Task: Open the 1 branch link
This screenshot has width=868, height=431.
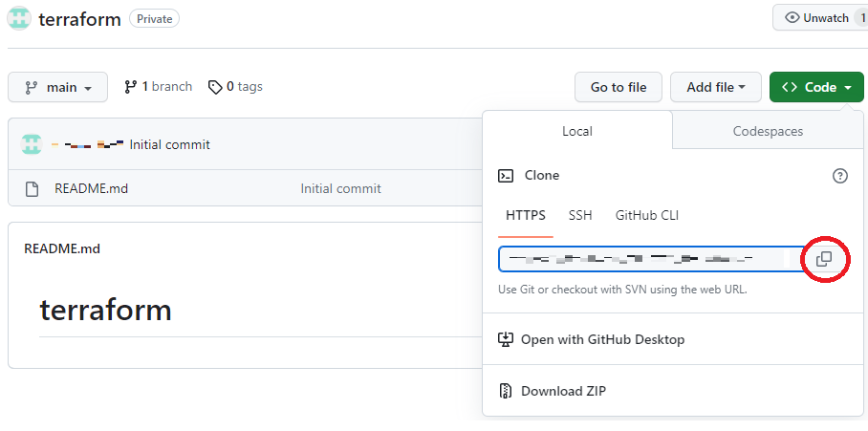Action: [x=159, y=87]
